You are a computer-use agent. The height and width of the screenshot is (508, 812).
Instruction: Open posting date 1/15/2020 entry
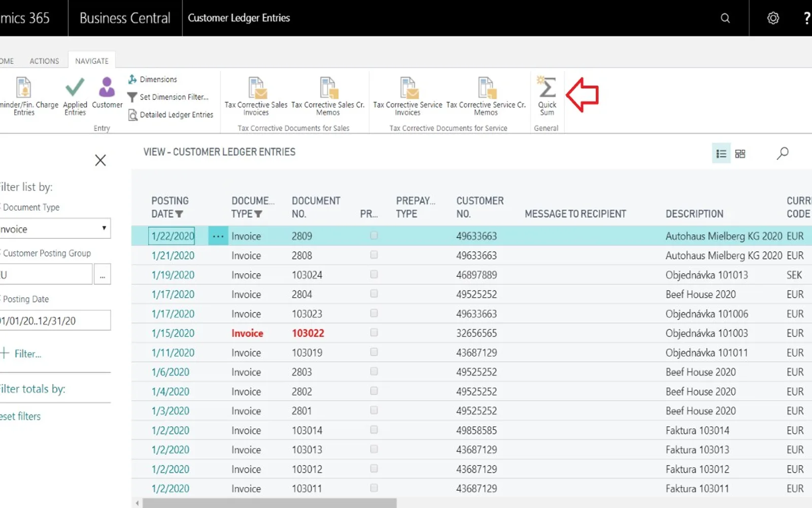pos(173,333)
